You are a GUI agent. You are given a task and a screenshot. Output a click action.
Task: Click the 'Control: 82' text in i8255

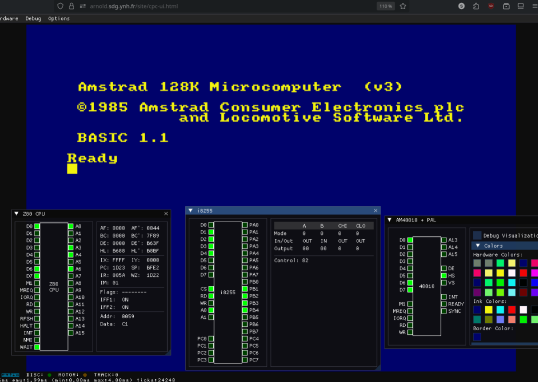click(x=291, y=260)
